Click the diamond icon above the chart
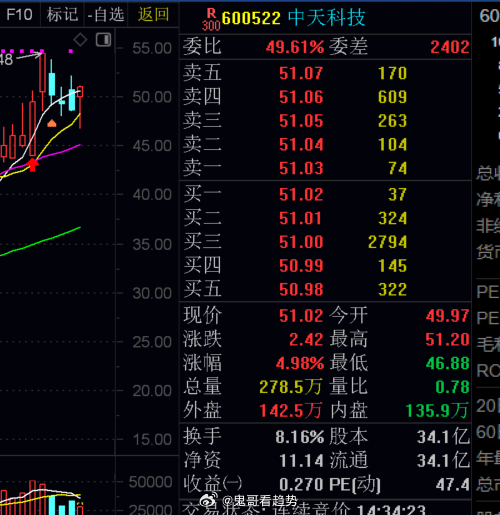500x515 pixels. pos(80,40)
